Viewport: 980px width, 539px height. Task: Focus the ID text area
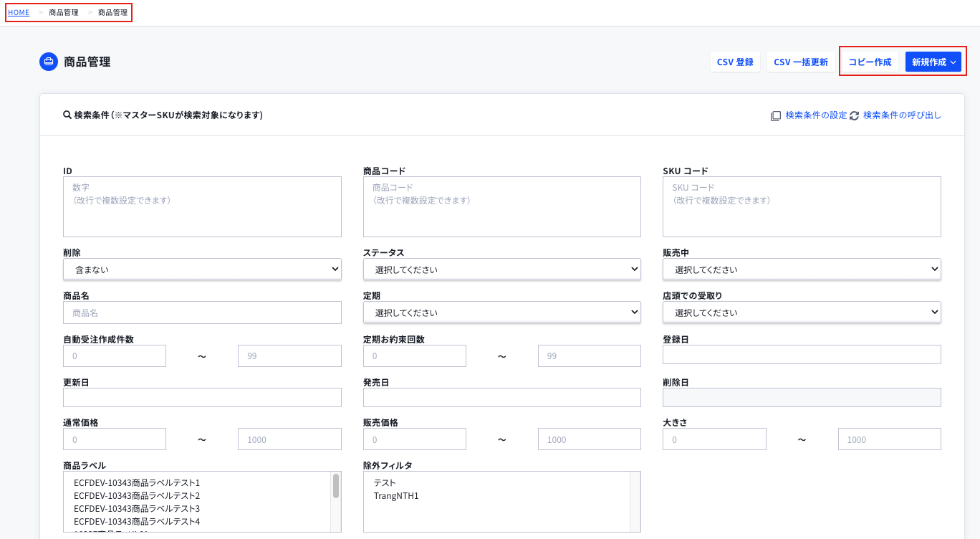coord(202,206)
